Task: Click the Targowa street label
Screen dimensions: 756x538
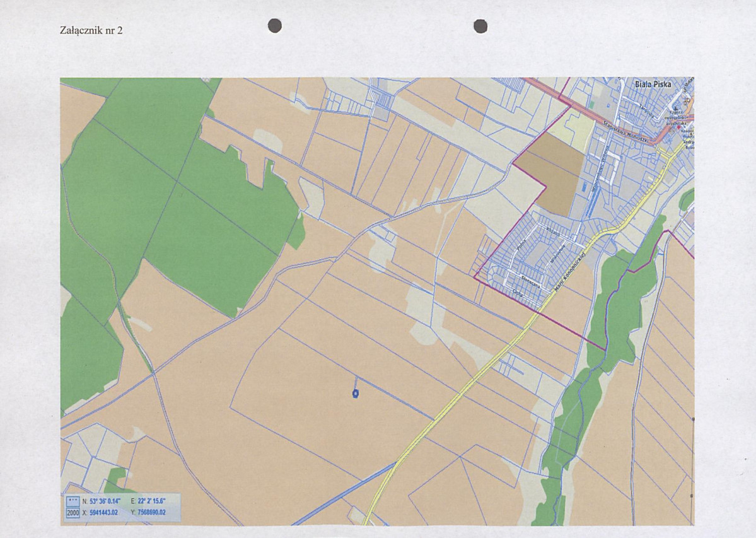Action: pos(646,111)
